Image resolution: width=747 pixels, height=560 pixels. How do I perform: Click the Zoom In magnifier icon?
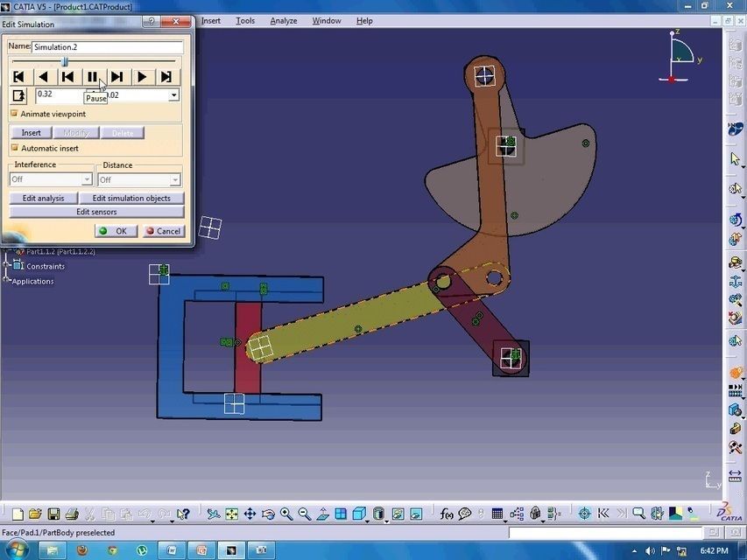286,514
